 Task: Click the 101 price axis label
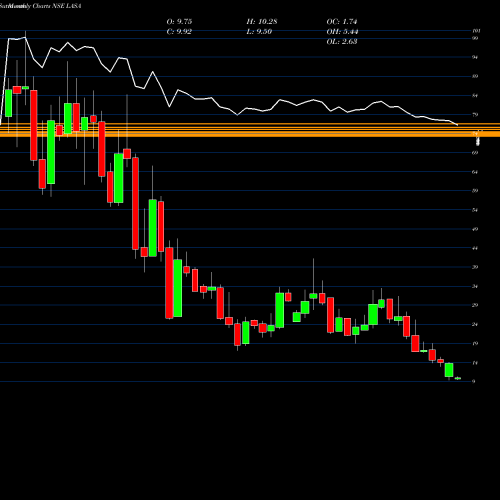[x=476, y=31]
